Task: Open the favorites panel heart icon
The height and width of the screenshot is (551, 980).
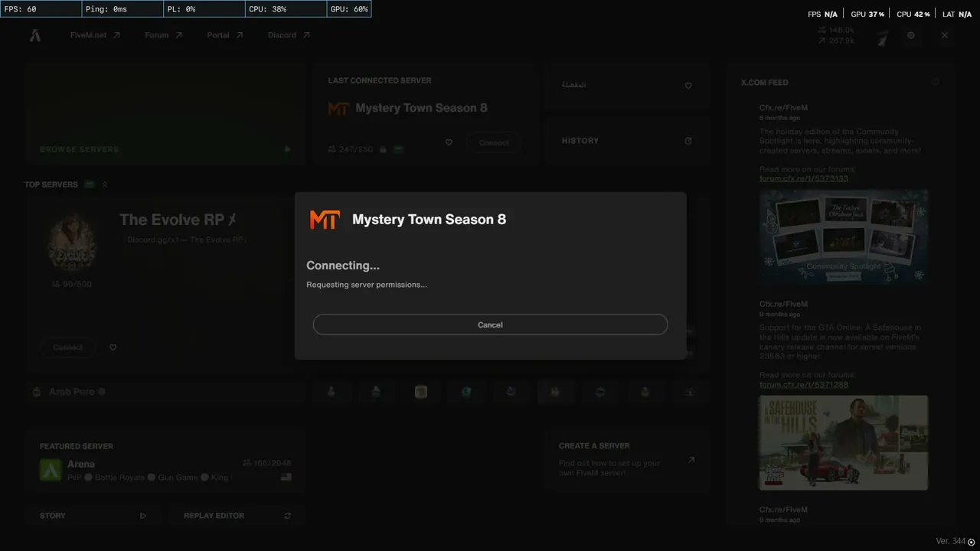Action: click(688, 86)
